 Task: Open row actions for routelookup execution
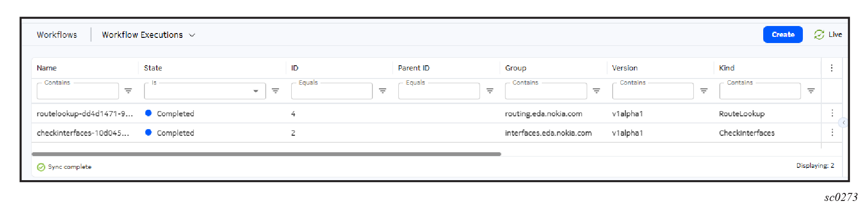tap(832, 113)
